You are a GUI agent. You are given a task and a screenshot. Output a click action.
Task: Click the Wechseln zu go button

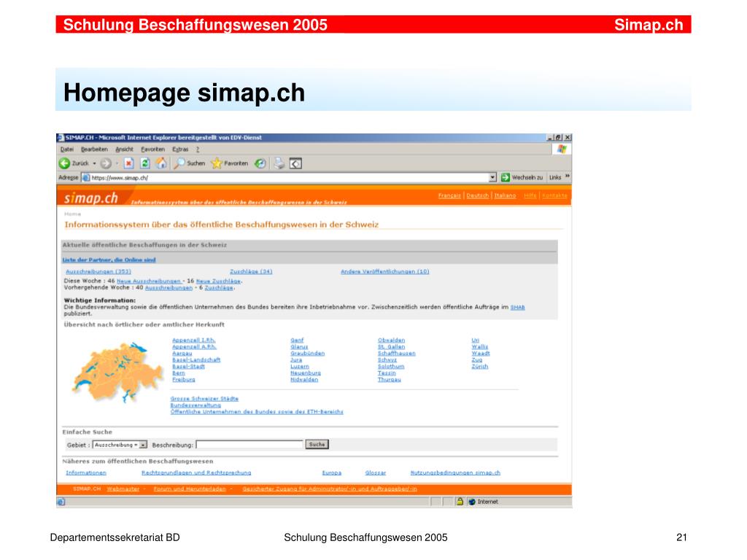[522, 177]
